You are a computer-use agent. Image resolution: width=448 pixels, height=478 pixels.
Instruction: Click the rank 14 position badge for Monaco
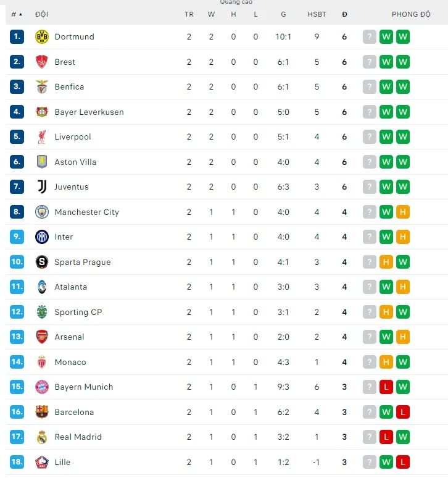17,362
